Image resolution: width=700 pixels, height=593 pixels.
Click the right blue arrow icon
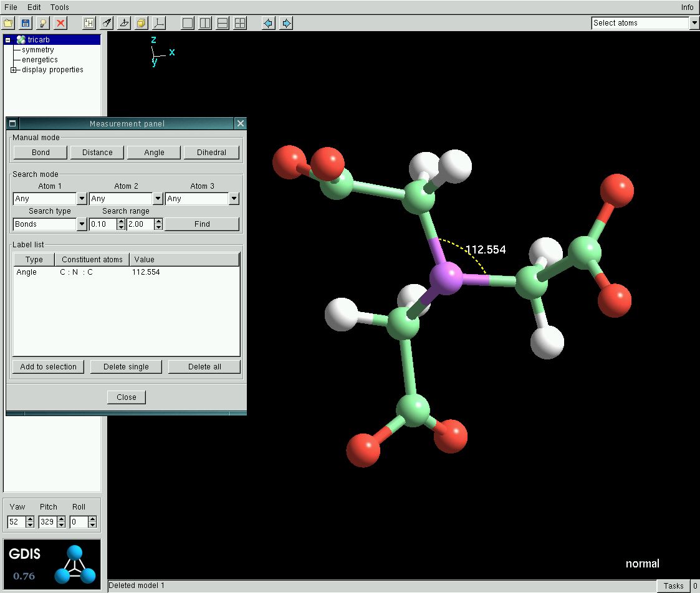pyautogui.click(x=286, y=23)
